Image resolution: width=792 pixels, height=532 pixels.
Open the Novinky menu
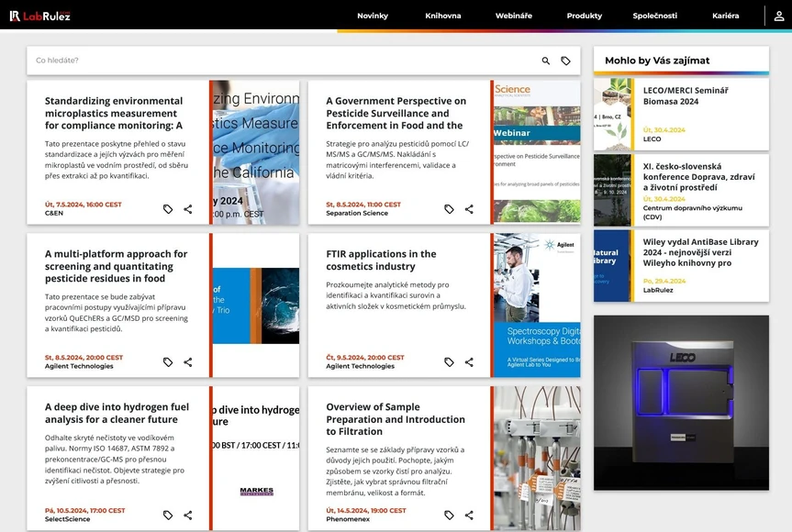pos(373,16)
